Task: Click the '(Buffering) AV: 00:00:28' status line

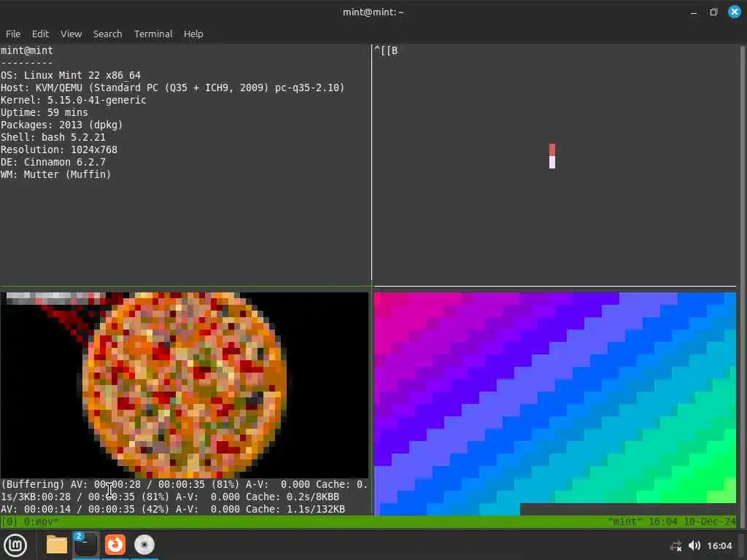Action: [184, 484]
